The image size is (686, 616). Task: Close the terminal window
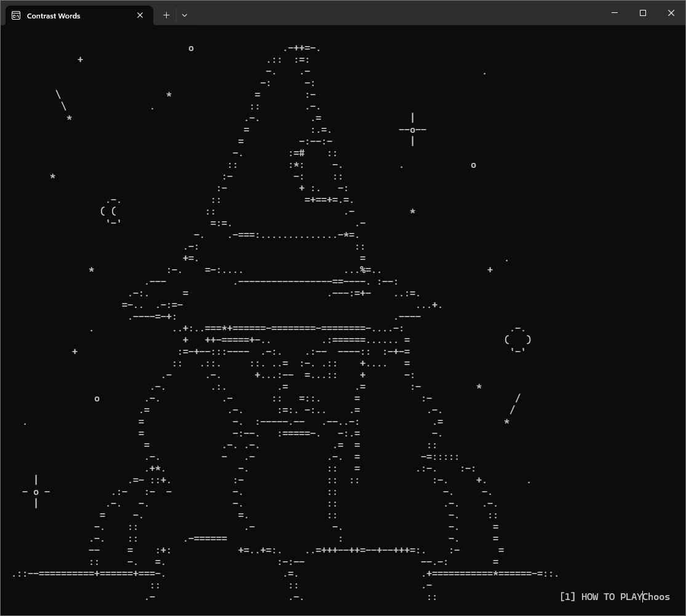pyautogui.click(x=671, y=13)
